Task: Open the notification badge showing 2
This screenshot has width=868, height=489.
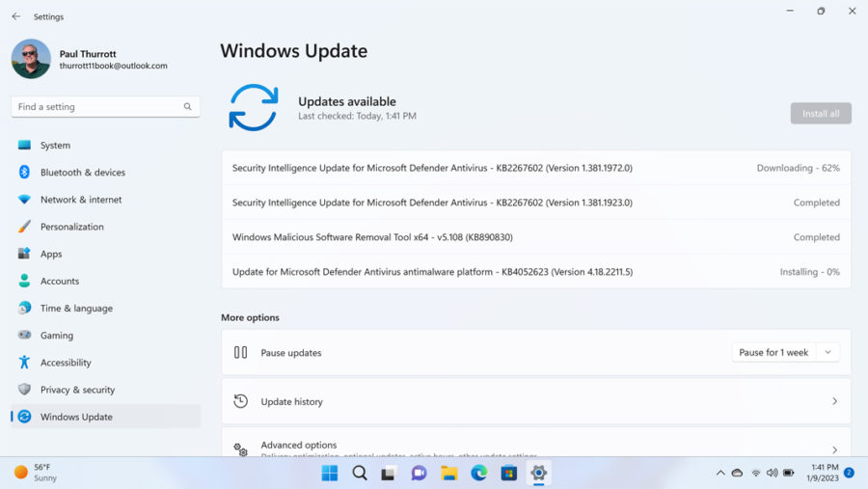Action: click(x=849, y=473)
